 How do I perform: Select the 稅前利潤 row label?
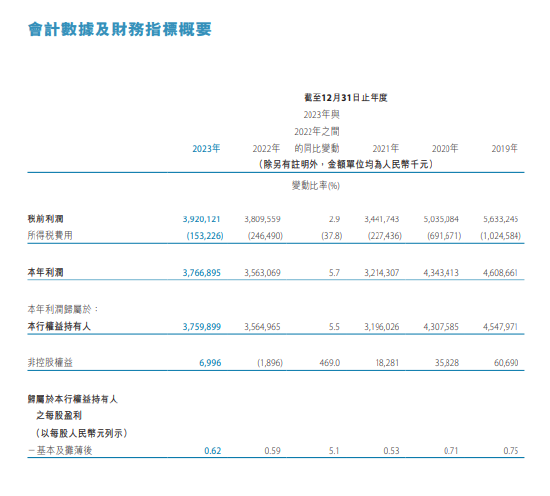coord(46,219)
